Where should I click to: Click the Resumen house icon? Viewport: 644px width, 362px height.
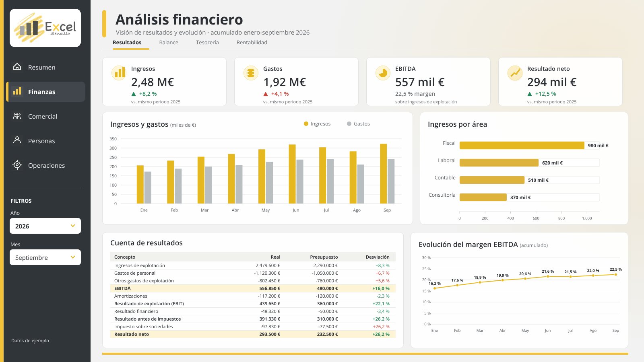[x=17, y=67]
